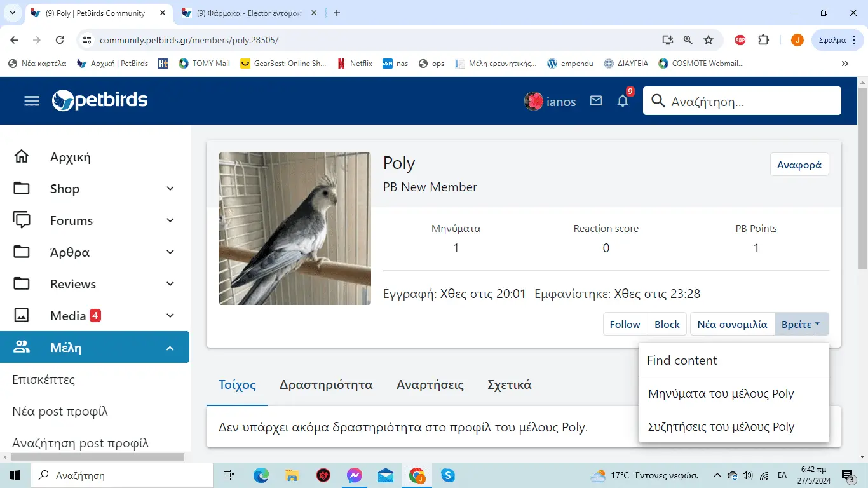Click the Block button
868x488 pixels.
(x=667, y=324)
